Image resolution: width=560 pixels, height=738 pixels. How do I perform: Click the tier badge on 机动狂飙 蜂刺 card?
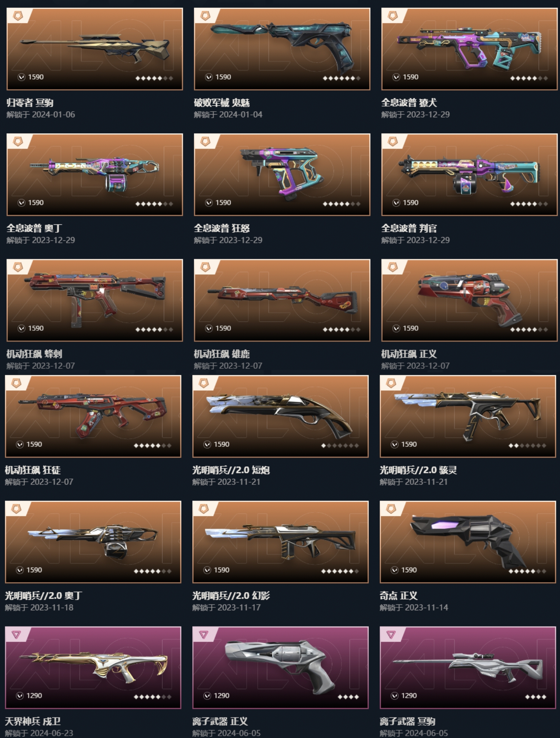(x=18, y=267)
